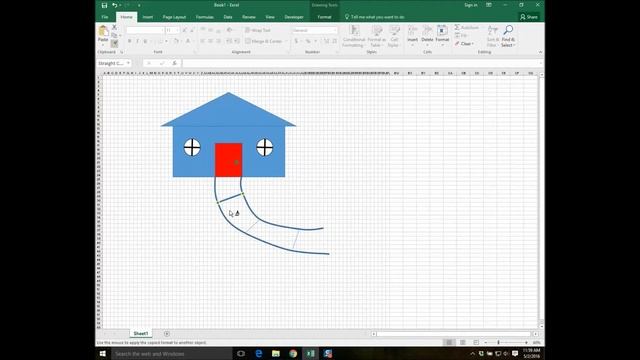Switch to the Developer tab
640x360 pixels.
click(x=294, y=17)
